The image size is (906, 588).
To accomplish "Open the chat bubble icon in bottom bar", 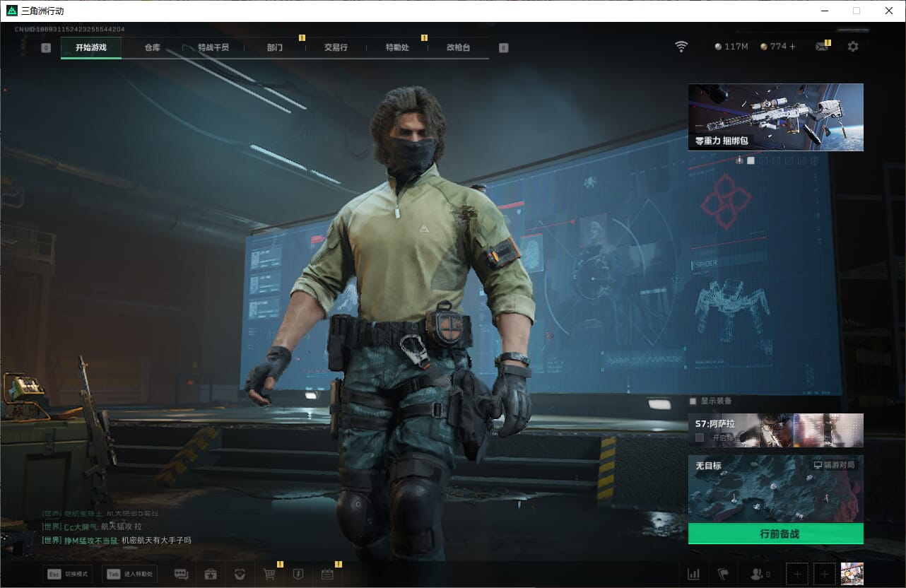I will click(x=181, y=574).
